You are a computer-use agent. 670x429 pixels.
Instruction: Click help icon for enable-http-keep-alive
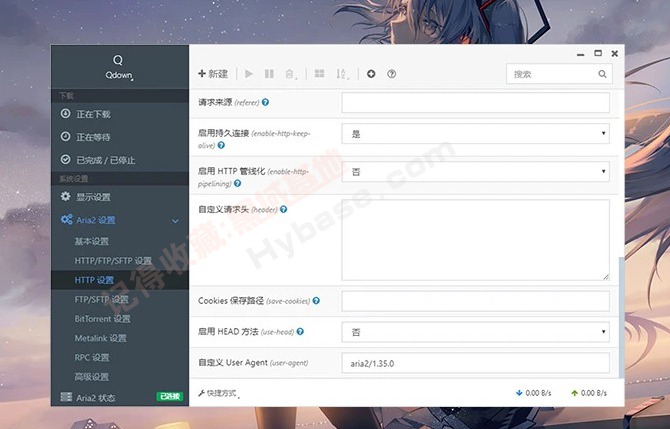pyautogui.click(x=221, y=145)
